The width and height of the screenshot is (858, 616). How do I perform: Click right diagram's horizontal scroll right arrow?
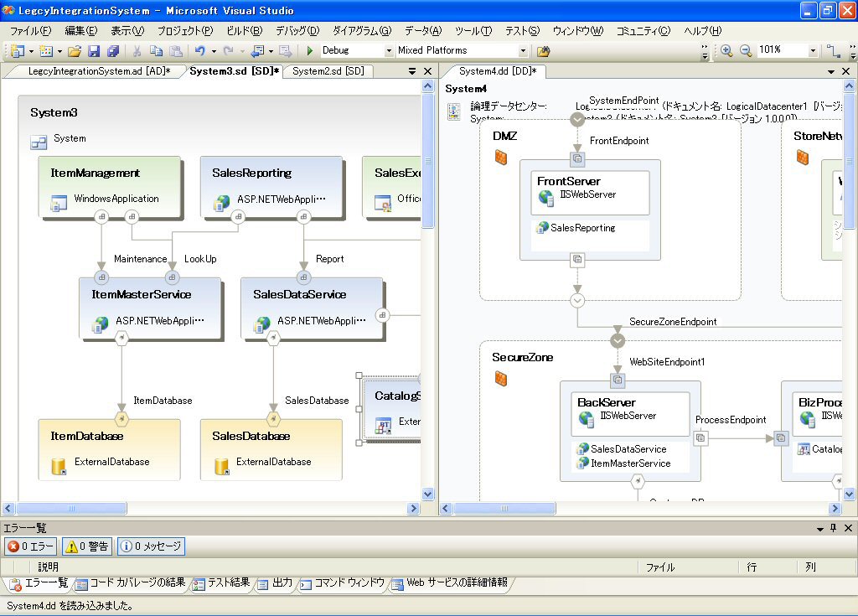tap(835, 508)
